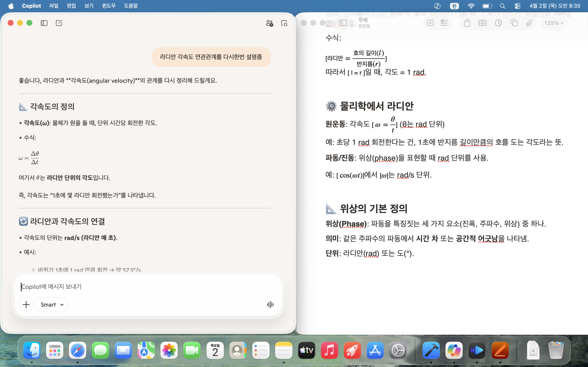
Task: Open Control Center from menu bar
Action: click(517, 6)
